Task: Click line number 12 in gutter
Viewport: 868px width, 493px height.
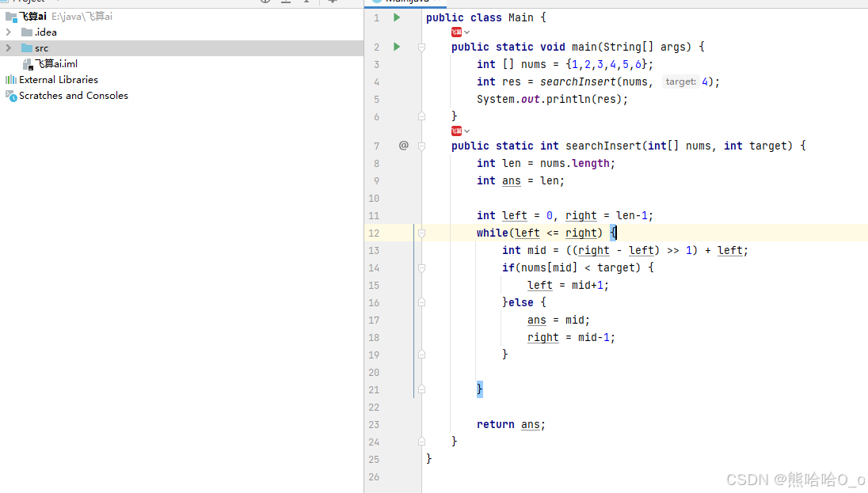Action: (374, 233)
